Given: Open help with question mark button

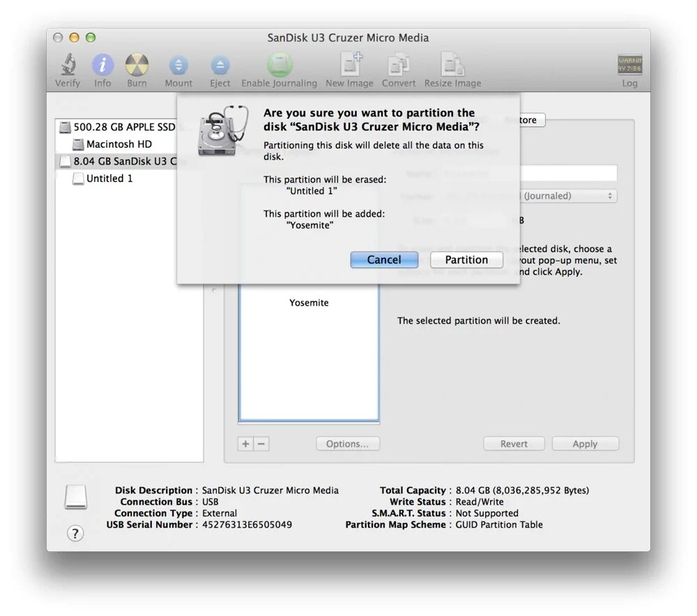Looking at the screenshot, I should point(75,533).
